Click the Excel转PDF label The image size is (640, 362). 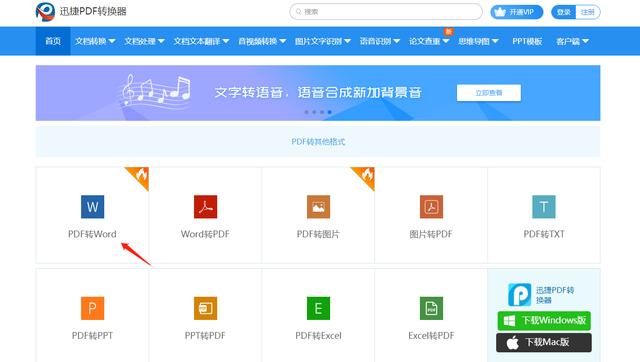pyautogui.click(x=431, y=336)
